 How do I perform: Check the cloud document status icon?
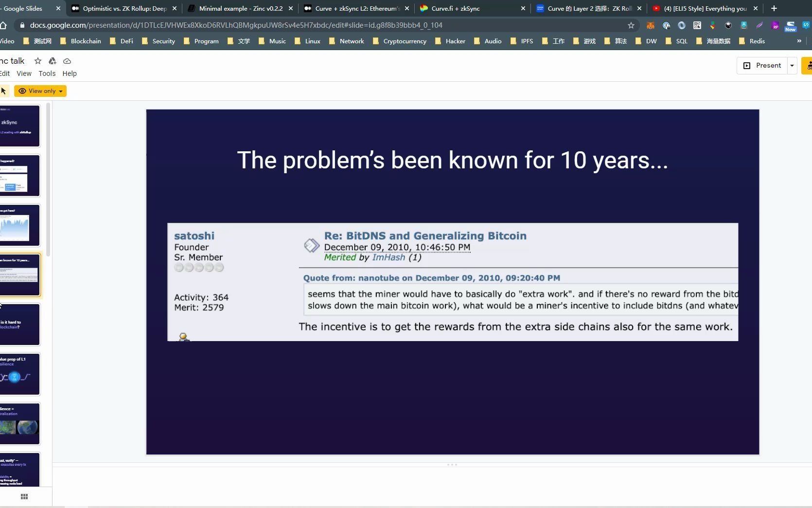click(67, 61)
